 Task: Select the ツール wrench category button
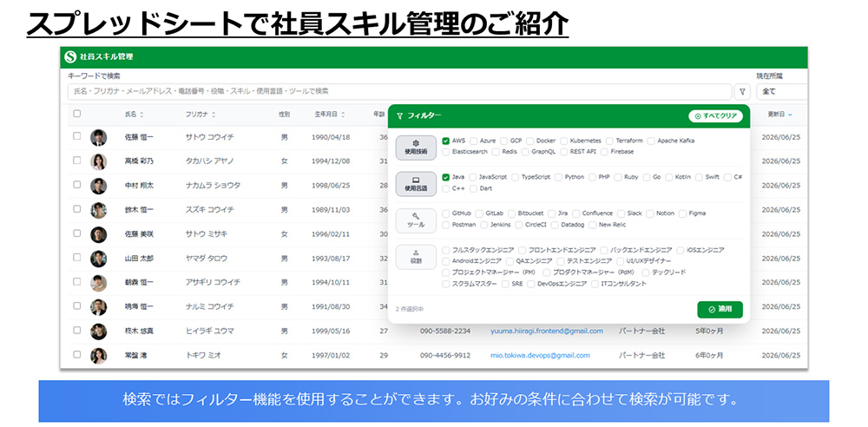[x=416, y=220]
